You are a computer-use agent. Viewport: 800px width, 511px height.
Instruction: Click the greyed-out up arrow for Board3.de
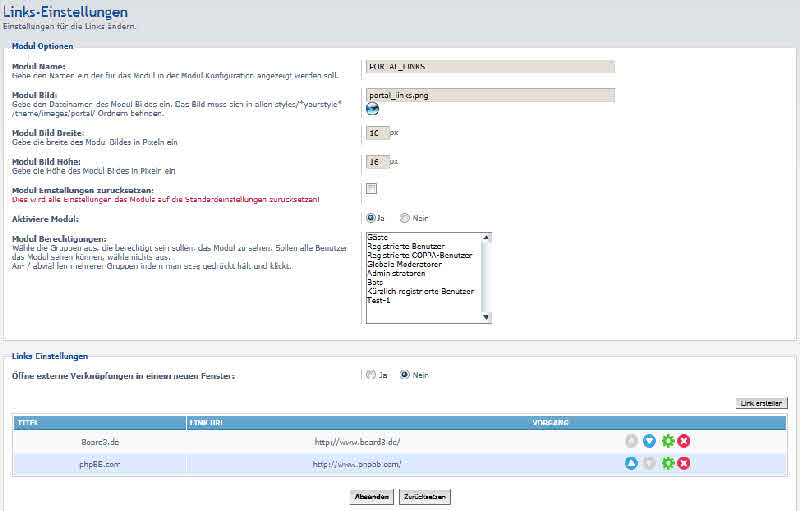coord(631,441)
